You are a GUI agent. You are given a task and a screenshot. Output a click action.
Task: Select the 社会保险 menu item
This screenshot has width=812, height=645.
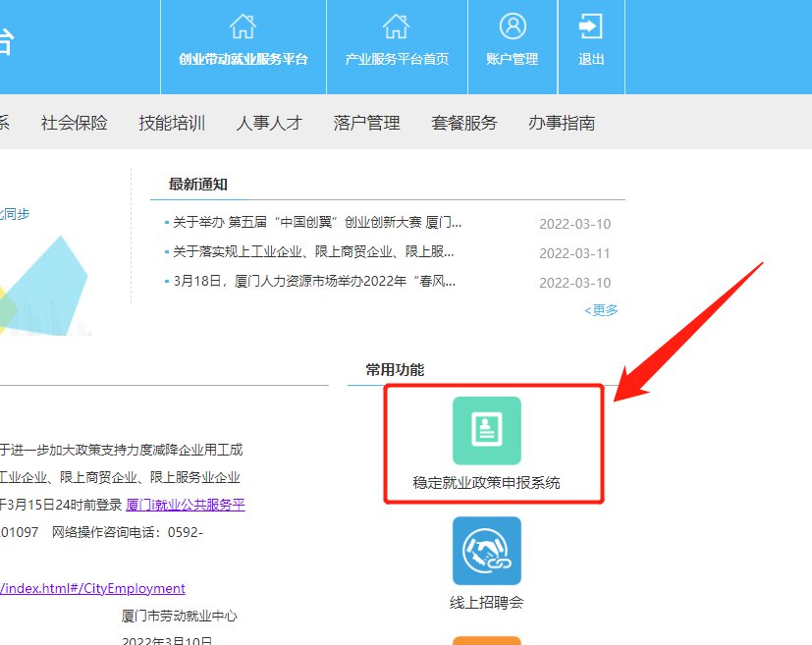tap(74, 123)
